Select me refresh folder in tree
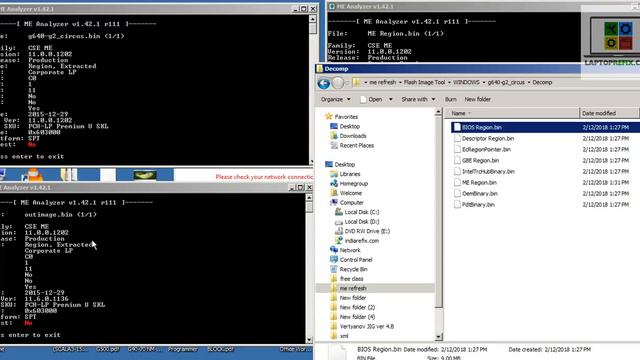640x360 pixels. (353, 288)
